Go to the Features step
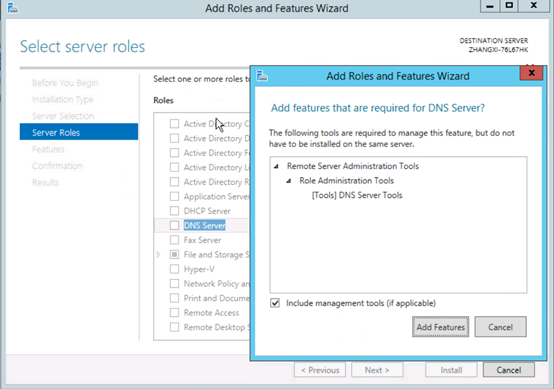This screenshot has width=554, height=389. point(48,149)
